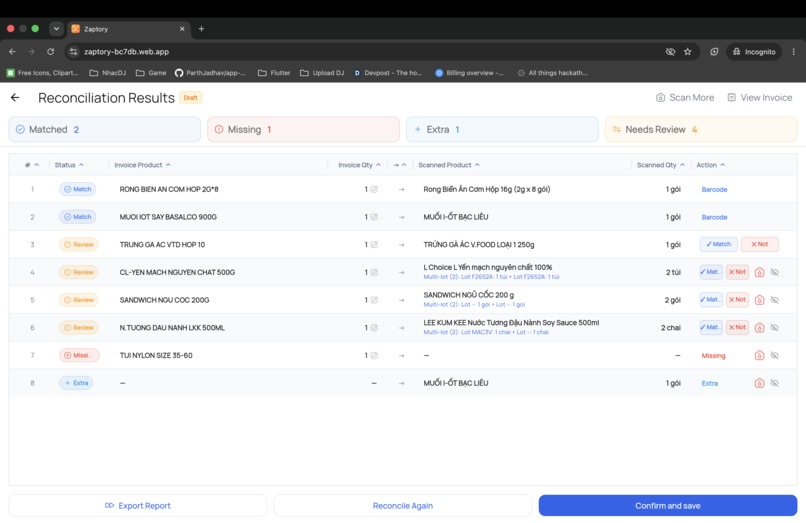Sort by the Scanned Product column header
The width and height of the screenshot is (806, 523).
click(x=449, y=165)
